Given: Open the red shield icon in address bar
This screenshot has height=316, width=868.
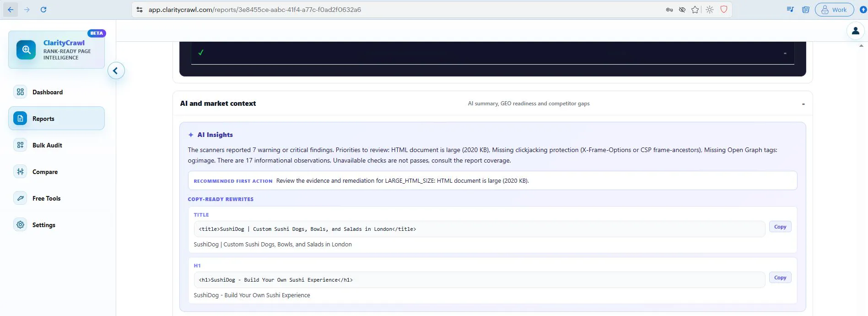Looking at the screenshot, I should point(724,10).
